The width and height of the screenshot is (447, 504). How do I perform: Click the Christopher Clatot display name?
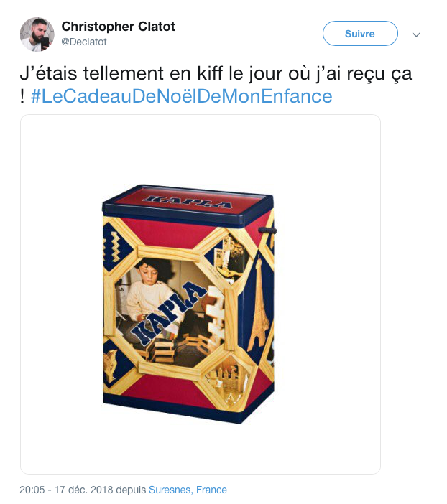(x=118, y=27)
